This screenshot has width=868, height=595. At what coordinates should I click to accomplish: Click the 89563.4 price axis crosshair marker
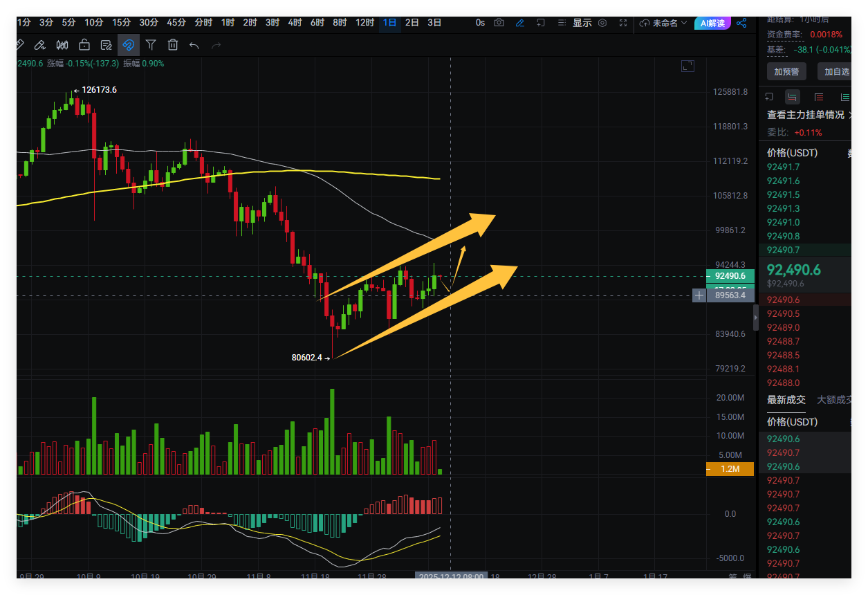(x=699, y=295)
